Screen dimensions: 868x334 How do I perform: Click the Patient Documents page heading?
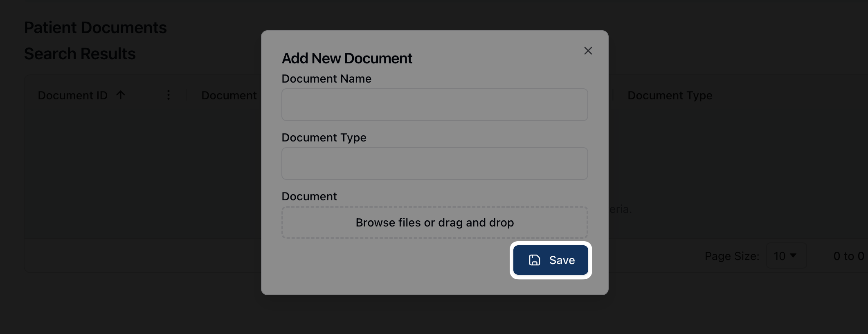tap(95, 27)
